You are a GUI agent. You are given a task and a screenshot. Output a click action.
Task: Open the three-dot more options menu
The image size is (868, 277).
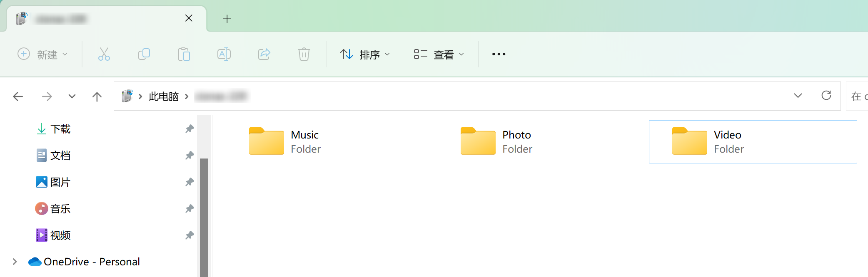click(x=499, y=54)
